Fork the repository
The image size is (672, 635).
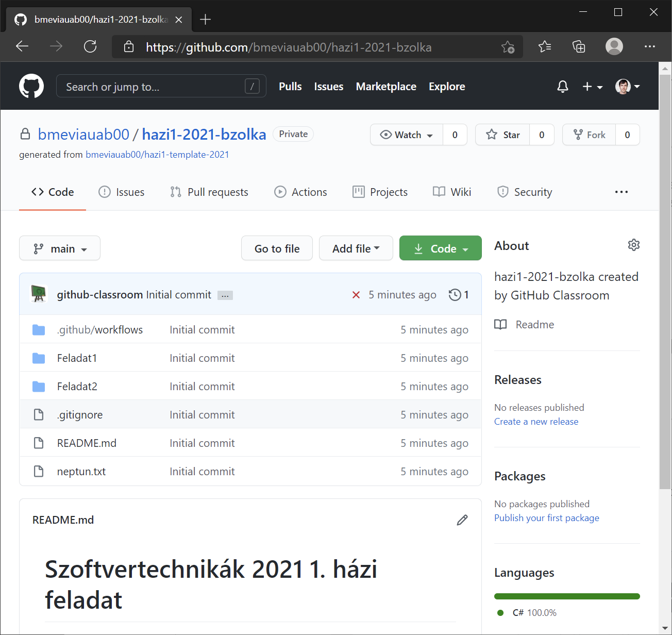tap(589, 135)
